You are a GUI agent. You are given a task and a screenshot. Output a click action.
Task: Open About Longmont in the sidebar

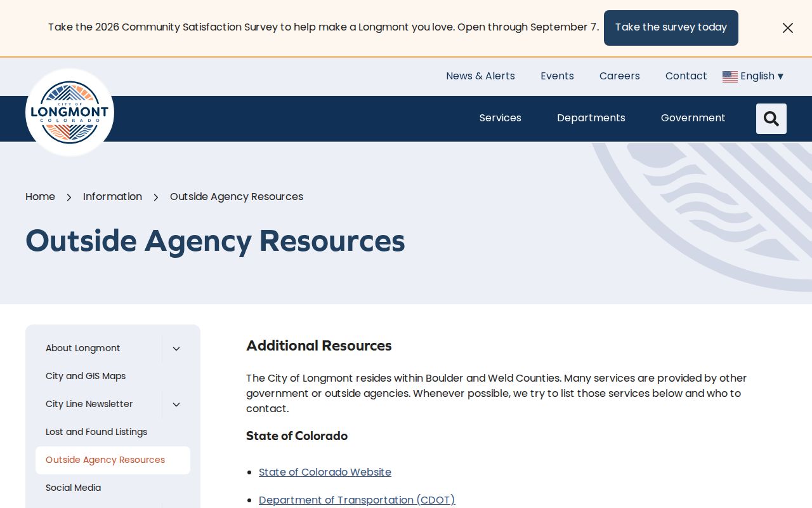(x=82, y=348)
